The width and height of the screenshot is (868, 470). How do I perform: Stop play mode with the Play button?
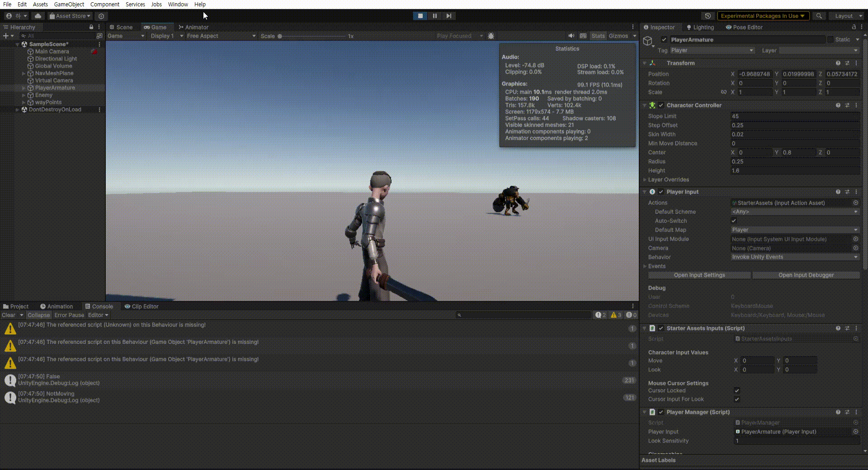[420, 16]
